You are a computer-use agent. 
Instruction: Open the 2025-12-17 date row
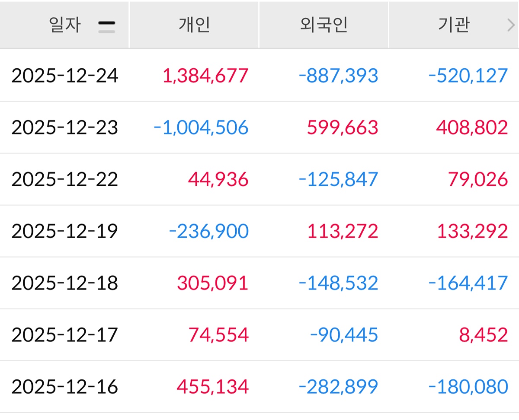[64, 335]
